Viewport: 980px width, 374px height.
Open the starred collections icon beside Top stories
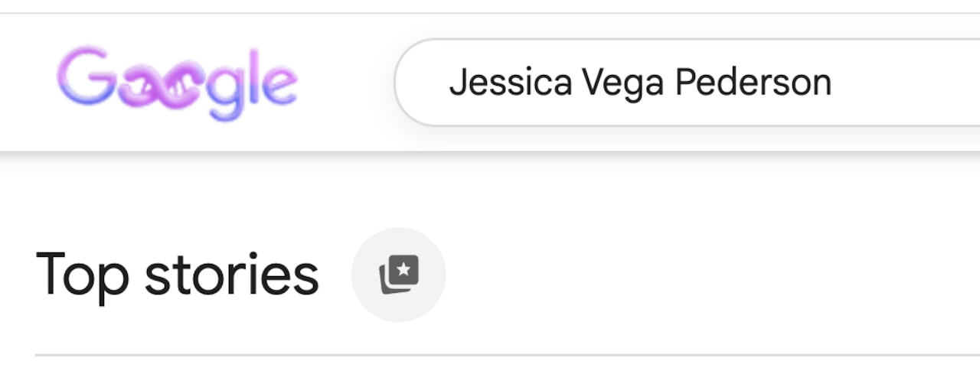(398, 274)
